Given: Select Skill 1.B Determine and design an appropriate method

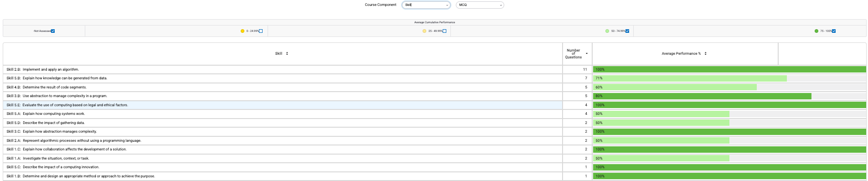Looking at the screenshot, I should (x=283, y=176).
